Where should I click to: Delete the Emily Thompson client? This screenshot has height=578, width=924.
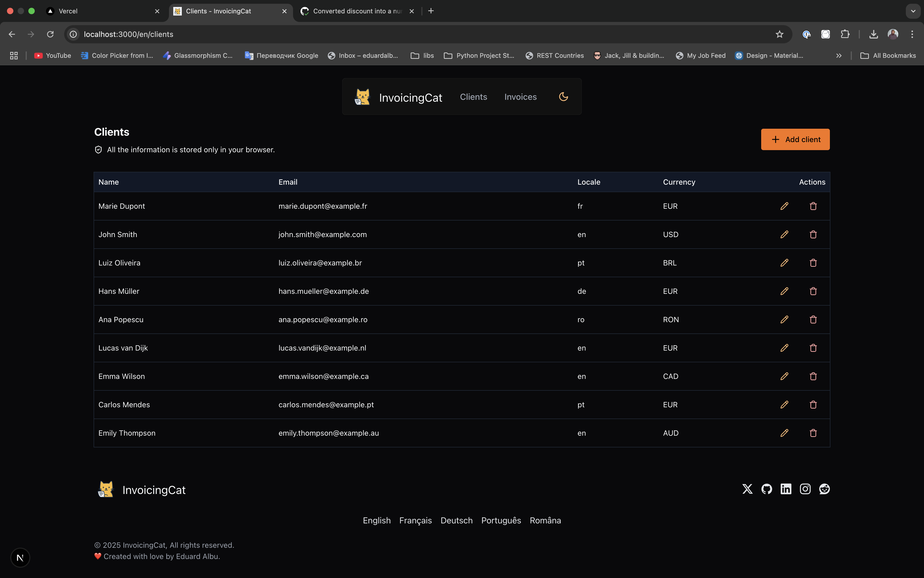click(x=813, y=433)
